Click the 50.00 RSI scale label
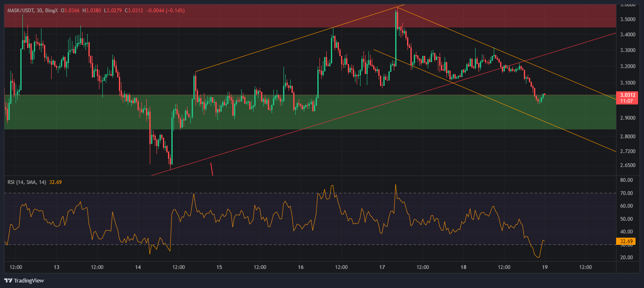 (x=627, y=219)
